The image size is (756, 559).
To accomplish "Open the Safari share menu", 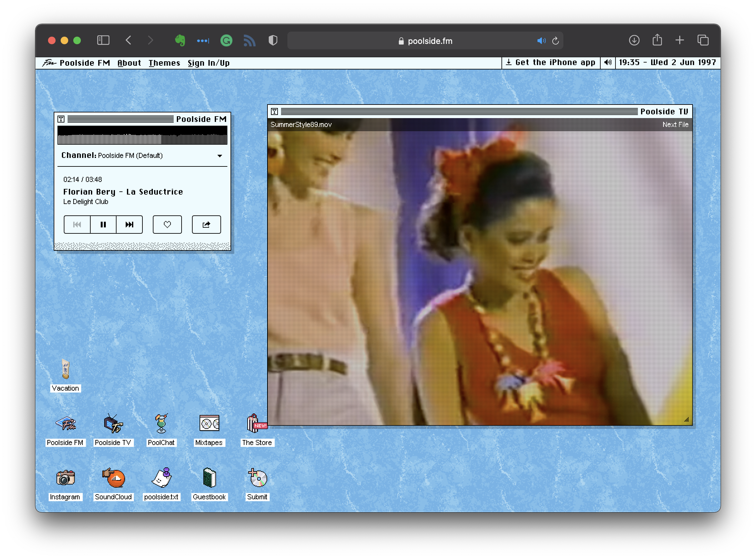I will [657, 40].
